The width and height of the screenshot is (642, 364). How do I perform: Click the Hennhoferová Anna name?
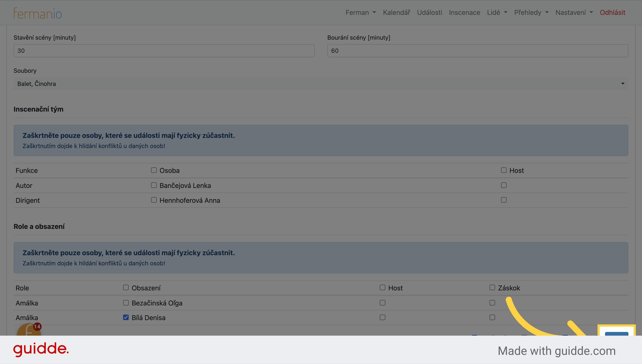tap(190, 200)
